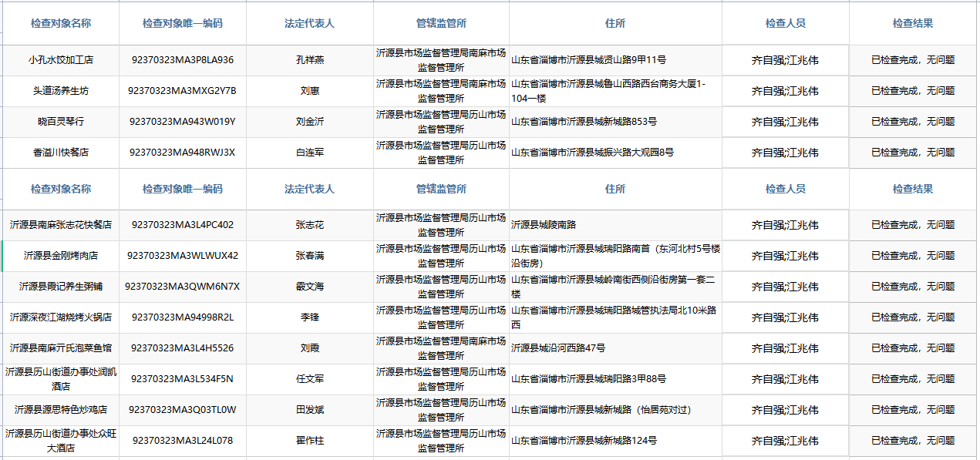Select the address cell ending 新城路853号
This screenshot has height=460, width=980.
[584, 122]
